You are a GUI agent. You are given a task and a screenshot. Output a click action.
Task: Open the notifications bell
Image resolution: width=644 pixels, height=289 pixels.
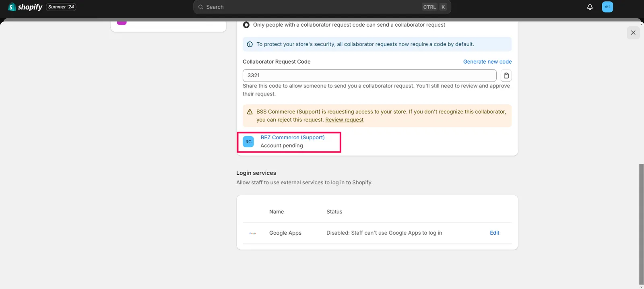[590, 7]
